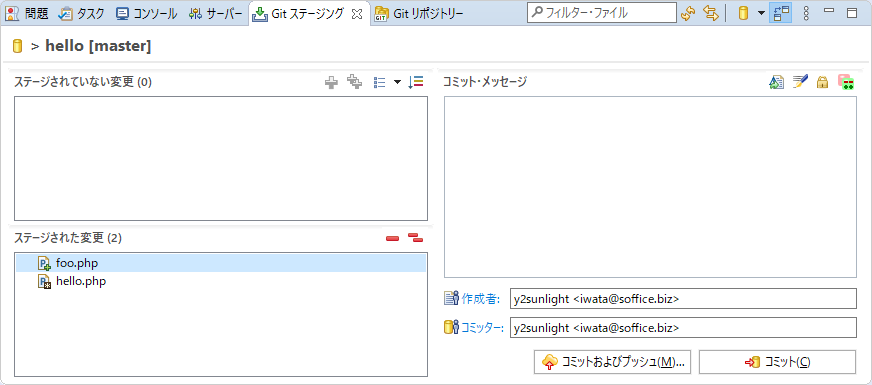This screenshot has height=385, width=872.
Task: Click the repository icon beside hello [master]
Action: (17, 46)
